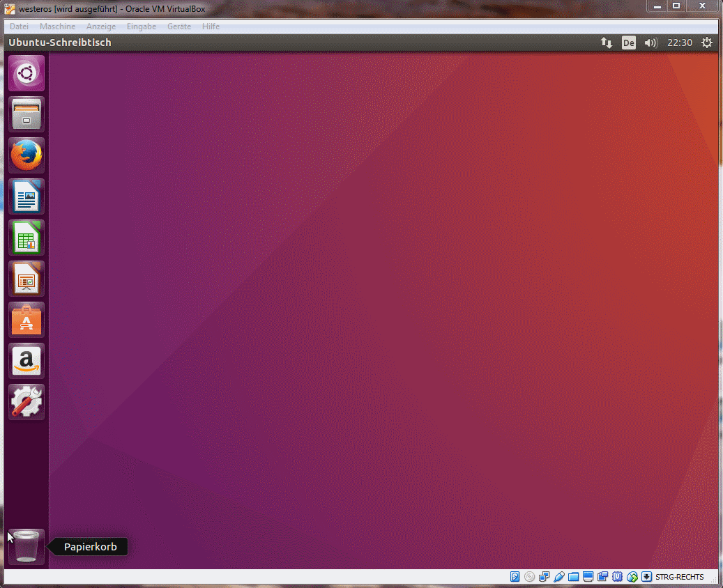Maximize the VirtualBox window
Image resolution: width=723 pixels, height=588 pixels.
(x=676, y=6)
